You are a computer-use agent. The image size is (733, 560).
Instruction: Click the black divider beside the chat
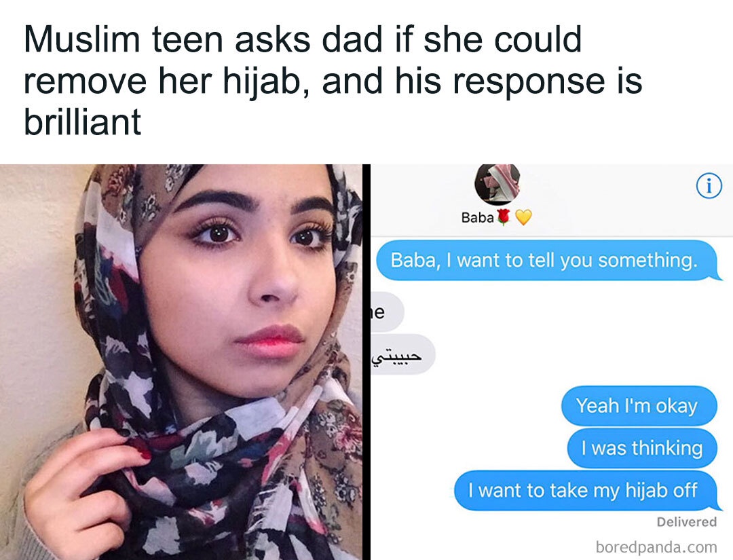click(x=366, y=362)
